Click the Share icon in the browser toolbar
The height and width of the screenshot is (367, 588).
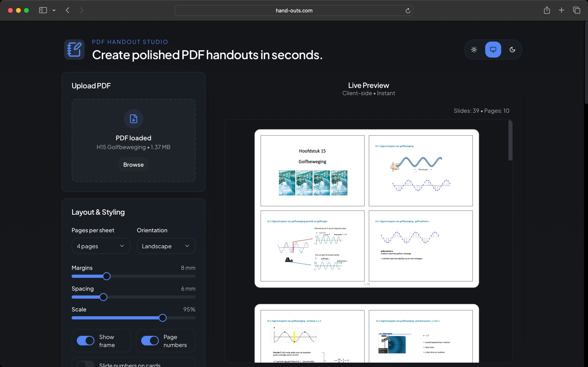click(x=547, y=10)
